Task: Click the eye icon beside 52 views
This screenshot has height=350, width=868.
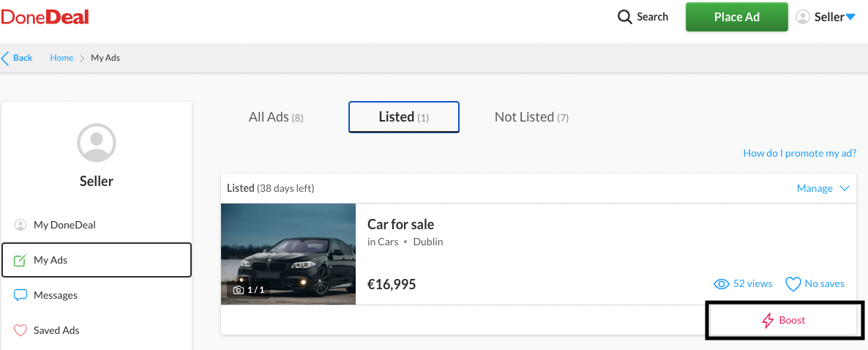Action: 721,284
